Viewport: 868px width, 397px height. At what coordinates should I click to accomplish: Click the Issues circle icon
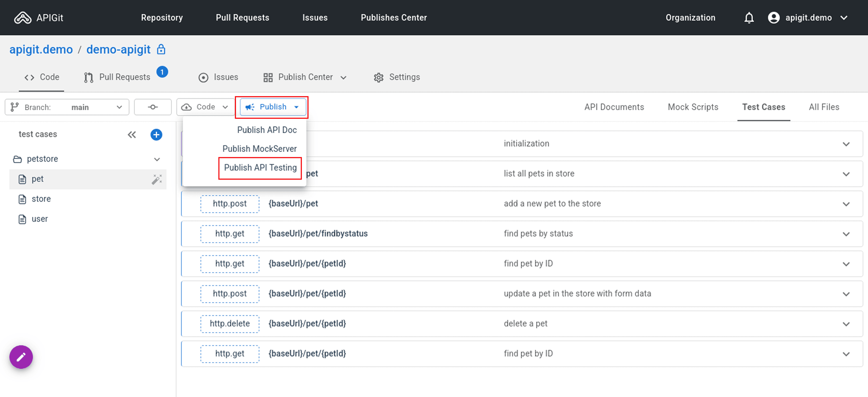click(203, 78)
